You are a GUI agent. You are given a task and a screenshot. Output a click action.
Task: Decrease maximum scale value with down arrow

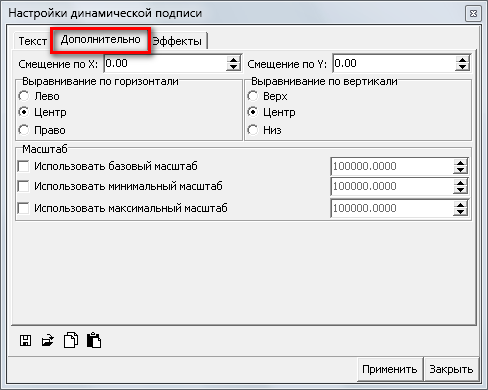461,212
